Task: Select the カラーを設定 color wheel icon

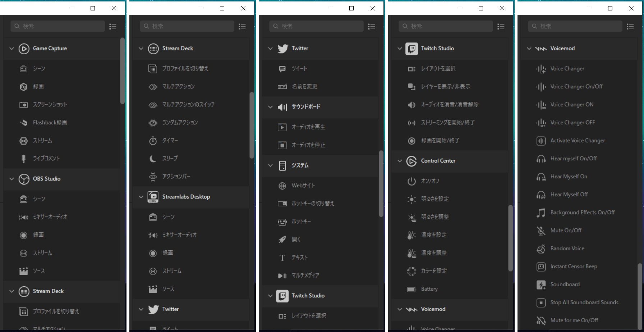Action: click(411, 271)
